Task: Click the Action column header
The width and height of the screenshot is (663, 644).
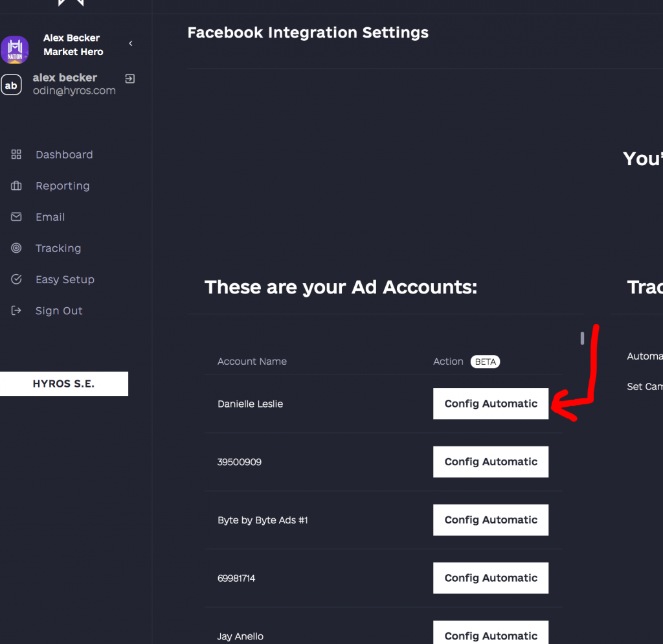Action: (x=448, y=362)
